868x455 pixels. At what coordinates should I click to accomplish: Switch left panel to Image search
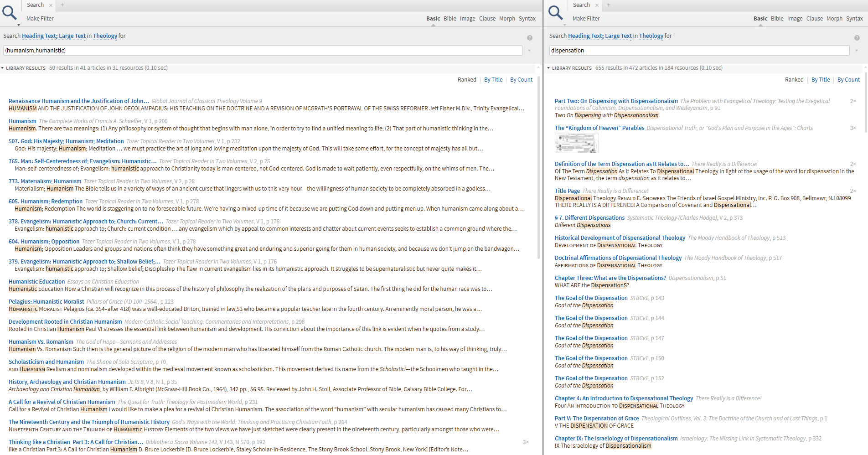467,19
